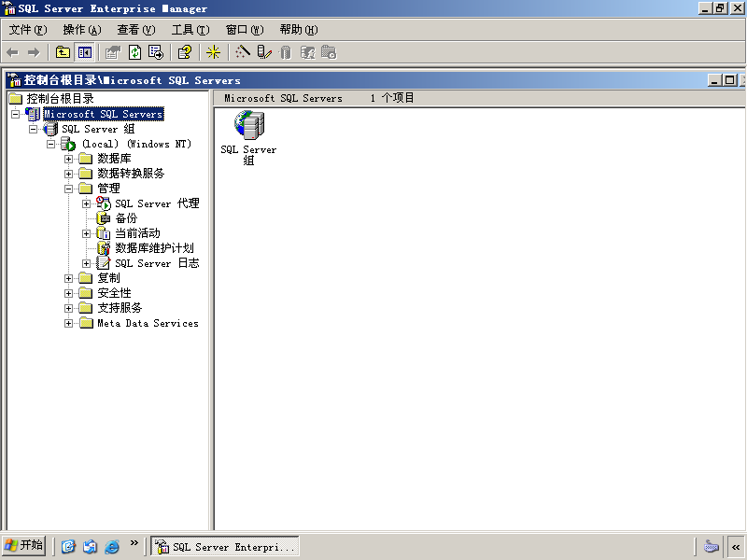747x560 pixels.
Task: Click the system tray chevron button
Action: click(x=736, y=547)
